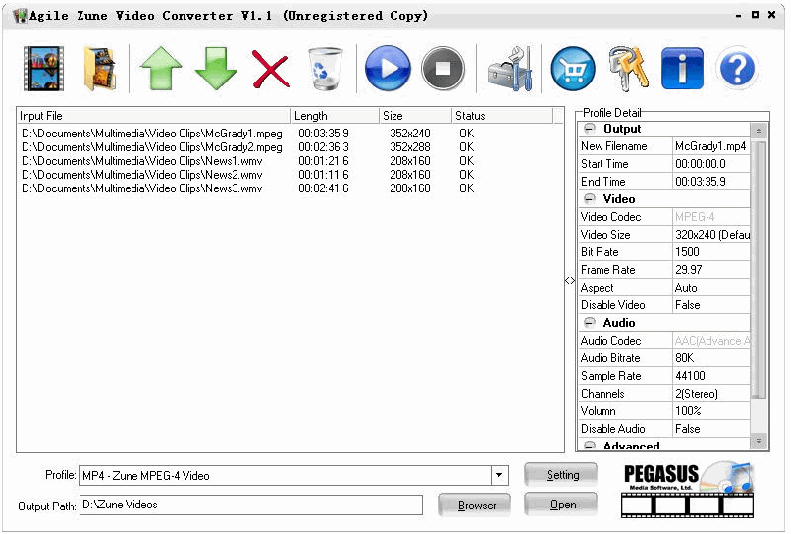Edit the Bit Rate value 1500
This screenshot has width=791, height=534.
(x=711, y=252)
